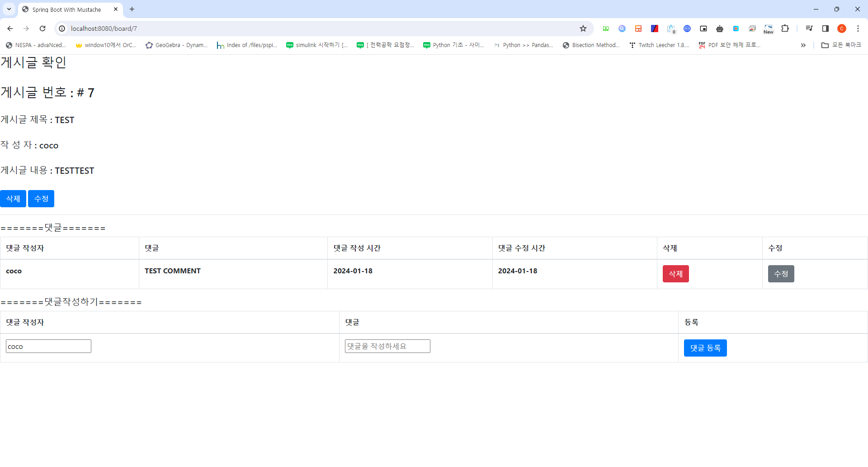Click the comment author field containing coco

(48, 346)
